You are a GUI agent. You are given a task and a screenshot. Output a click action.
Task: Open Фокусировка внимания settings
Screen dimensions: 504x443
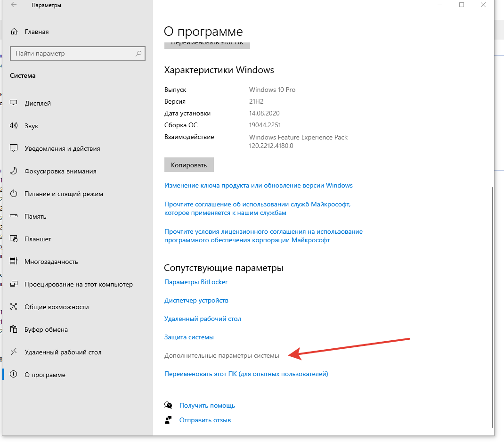click(60, 171)
